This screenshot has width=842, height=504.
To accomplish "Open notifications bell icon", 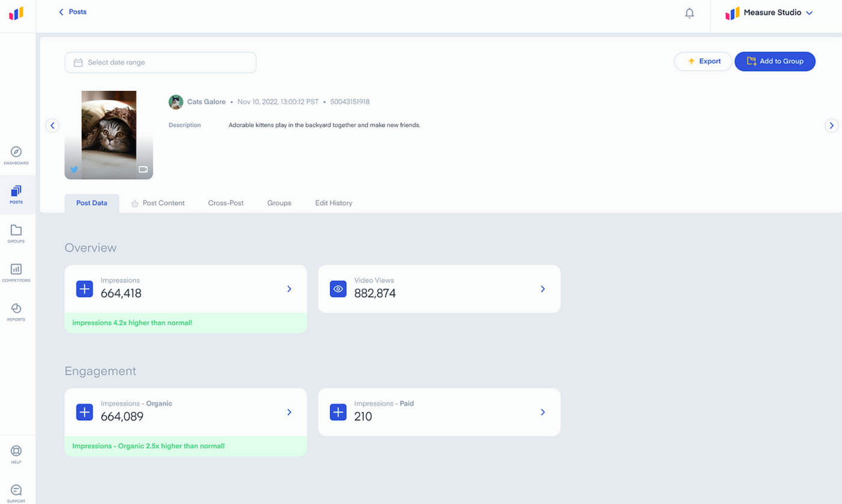I will [690, 13].
